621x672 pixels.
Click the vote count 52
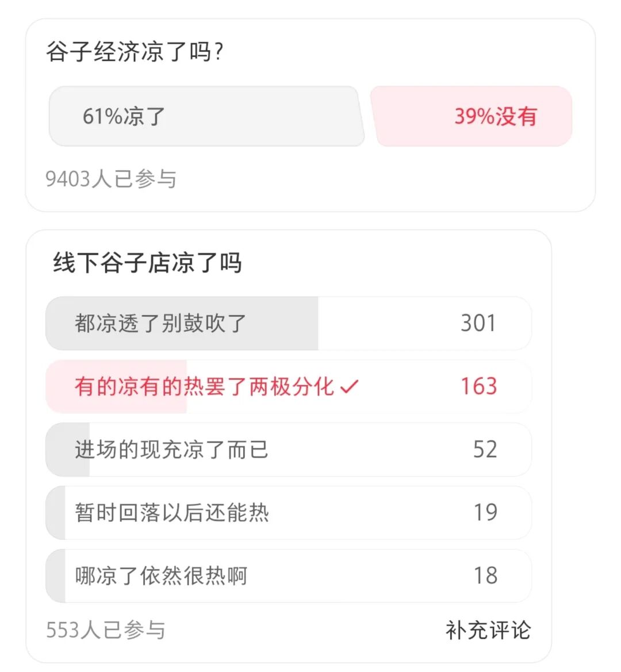(485, 449)
